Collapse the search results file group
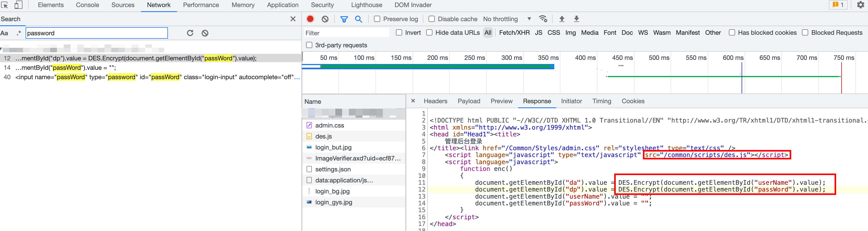The width and height of the screenshot is (868, 231). 1,49
